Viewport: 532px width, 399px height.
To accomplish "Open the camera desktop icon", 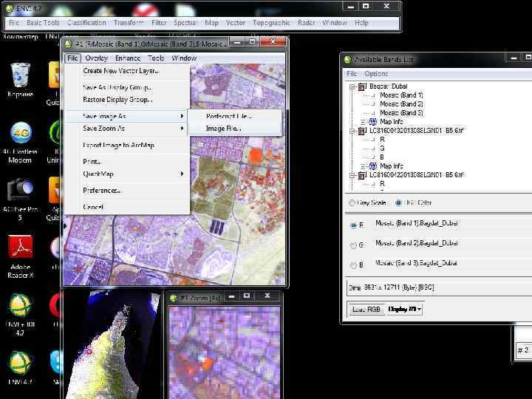I will point(21,190).
